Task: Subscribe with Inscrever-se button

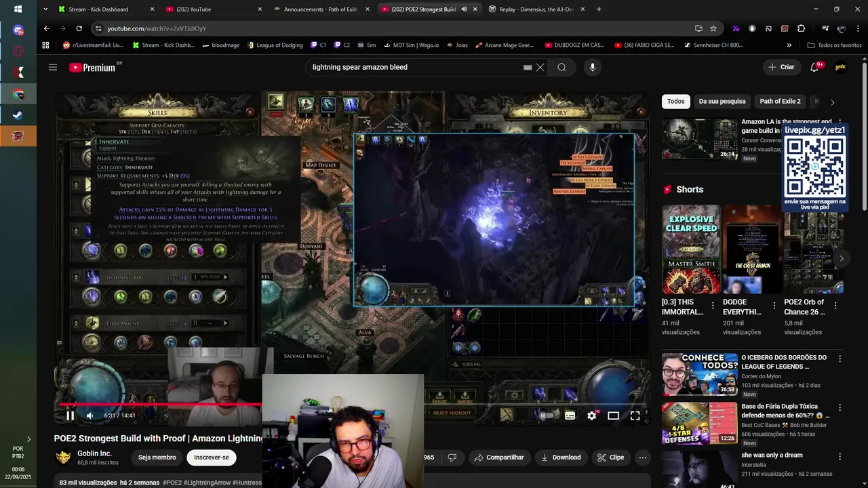Action: point(211,457)
